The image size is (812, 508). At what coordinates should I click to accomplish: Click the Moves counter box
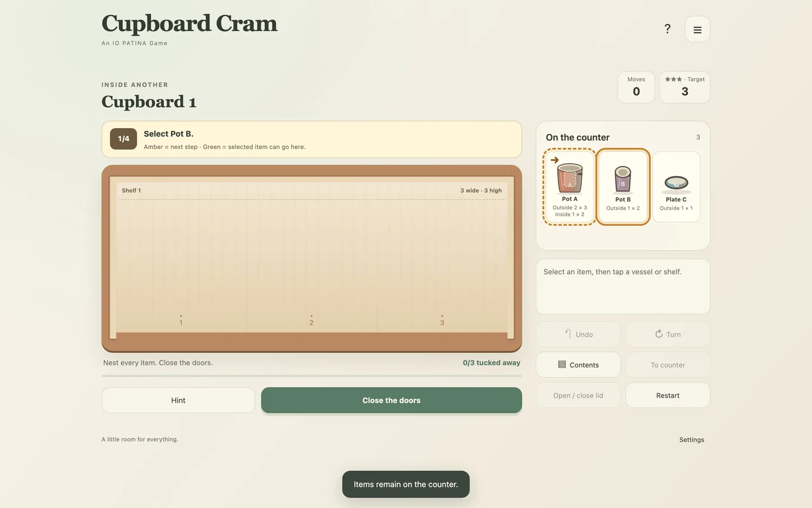[x=636, y=87]
